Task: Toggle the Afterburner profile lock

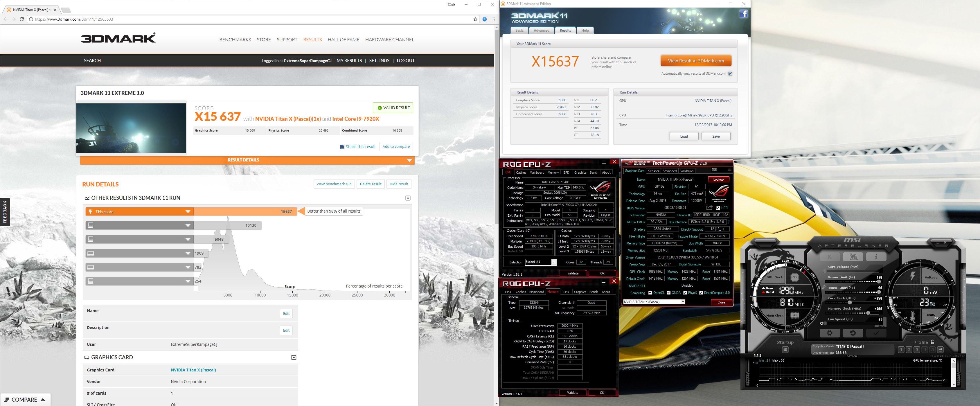Action: (x=932, y=342)
